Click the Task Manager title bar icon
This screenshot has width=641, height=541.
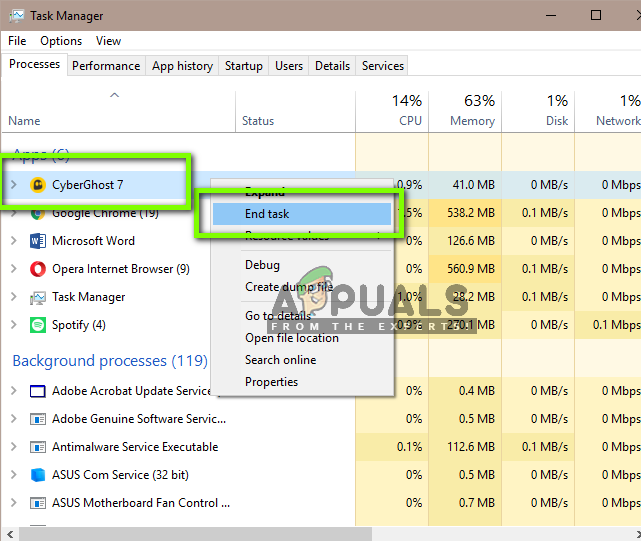tap(17, 16)
